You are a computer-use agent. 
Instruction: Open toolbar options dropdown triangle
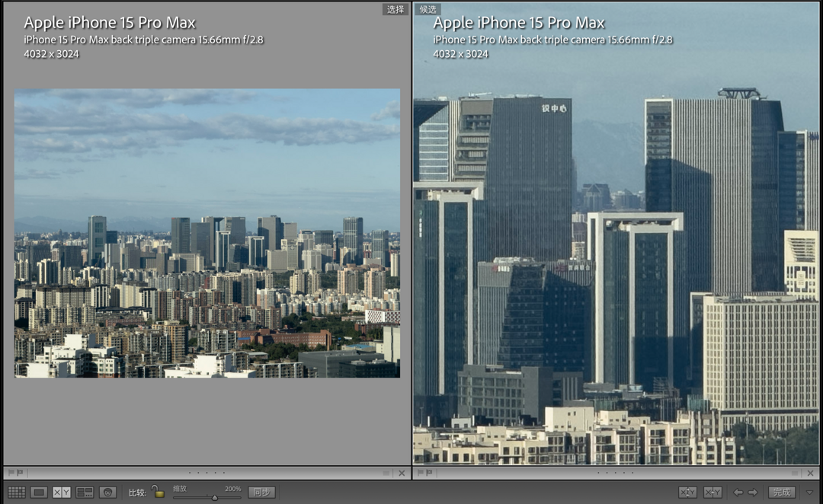[809, 493]
